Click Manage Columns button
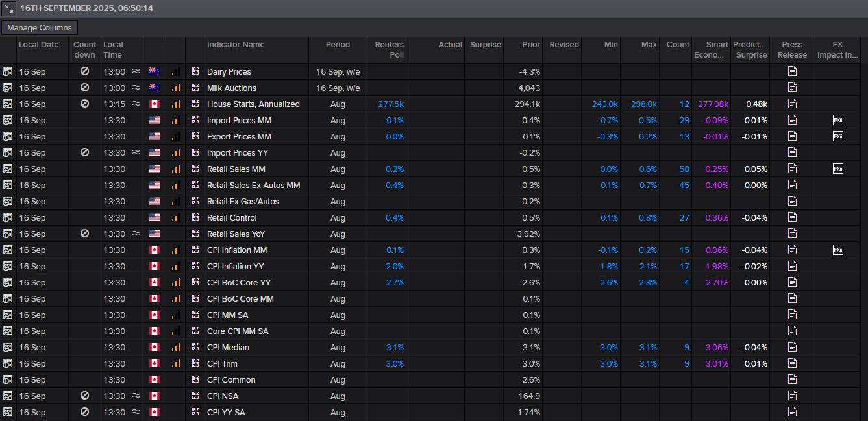Screen dimensions: 868x421 pos(40,28)
